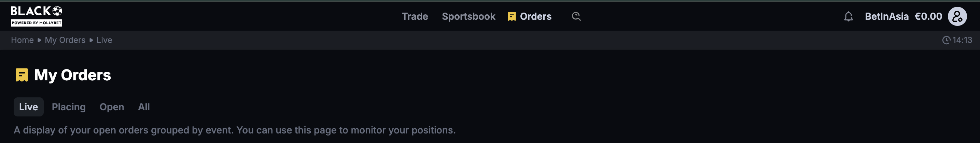Click the 14:13 time display

962,40
